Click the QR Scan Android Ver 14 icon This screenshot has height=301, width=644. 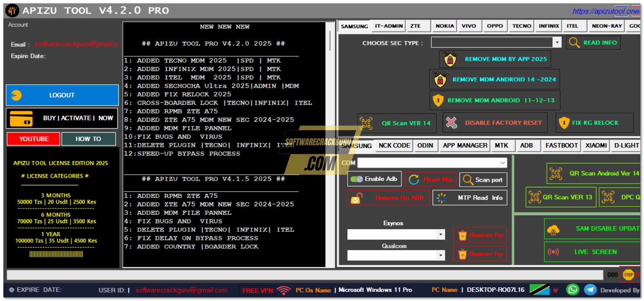[556, 174]
